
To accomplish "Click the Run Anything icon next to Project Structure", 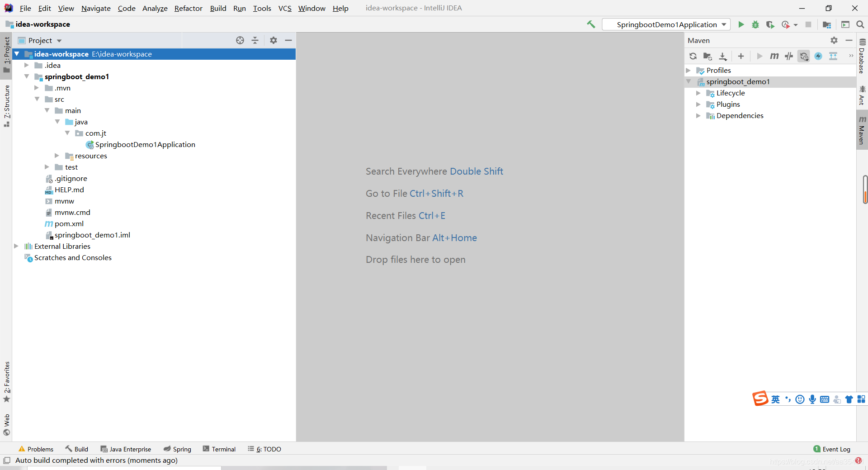I will pyautogui.click(x=845, y=24).
